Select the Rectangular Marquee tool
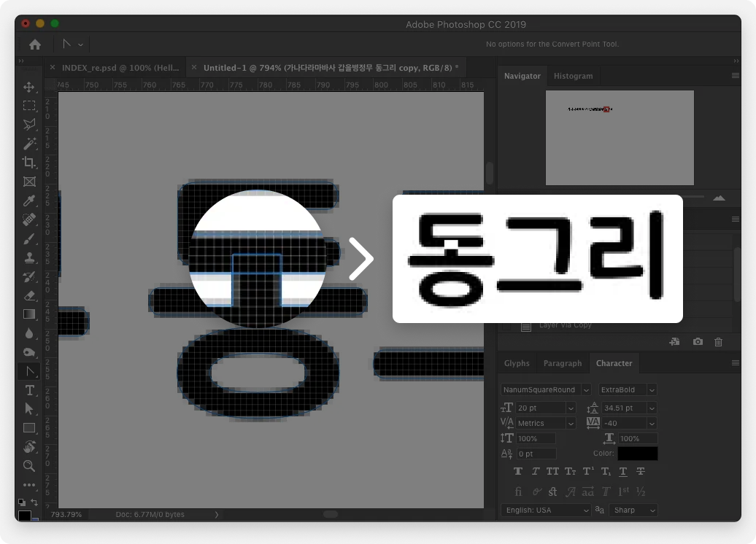Viewport: 756px width, 544px height. click(x=29, y=106)
